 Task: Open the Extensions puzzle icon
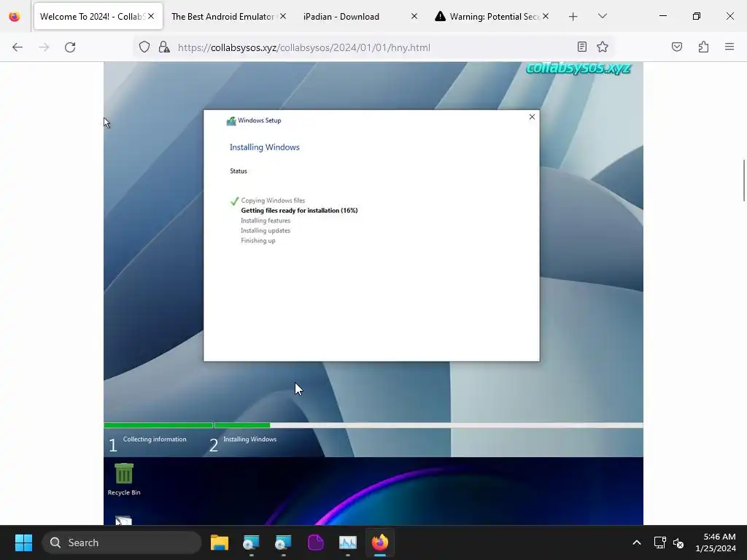point(704,47)
